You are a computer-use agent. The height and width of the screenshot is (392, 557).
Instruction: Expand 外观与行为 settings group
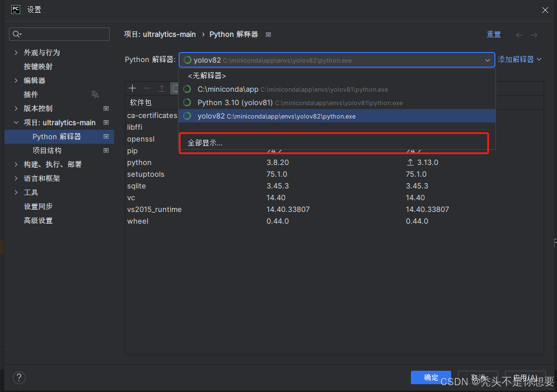(16, 53)
